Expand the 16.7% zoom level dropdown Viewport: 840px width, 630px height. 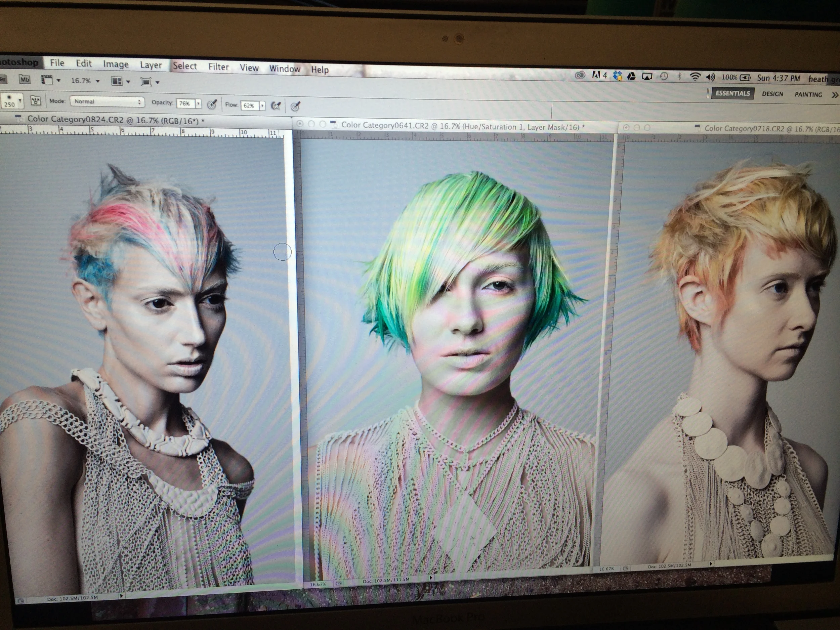coord(97,81)
